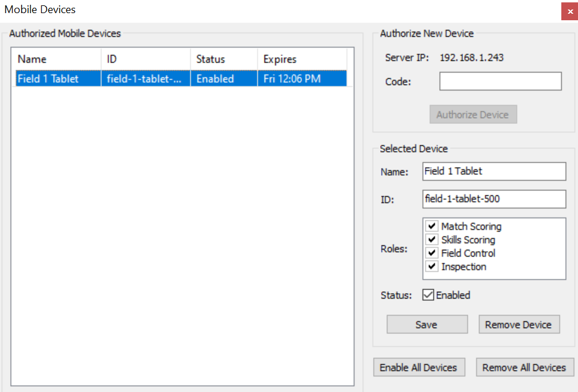Image resolution: width=578 pixels, height=392 pixels.
Task: Sort list by Name column header
Action: click(x=56, y=59)
